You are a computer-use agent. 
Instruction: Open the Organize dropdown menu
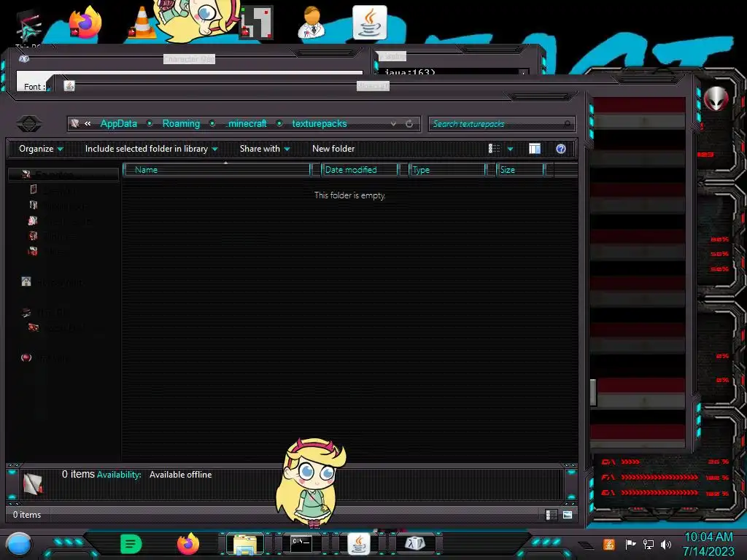click(41, 149)
